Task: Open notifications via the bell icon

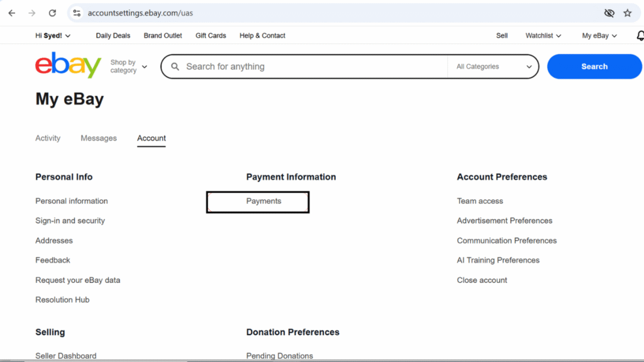Action: (640, 36)
